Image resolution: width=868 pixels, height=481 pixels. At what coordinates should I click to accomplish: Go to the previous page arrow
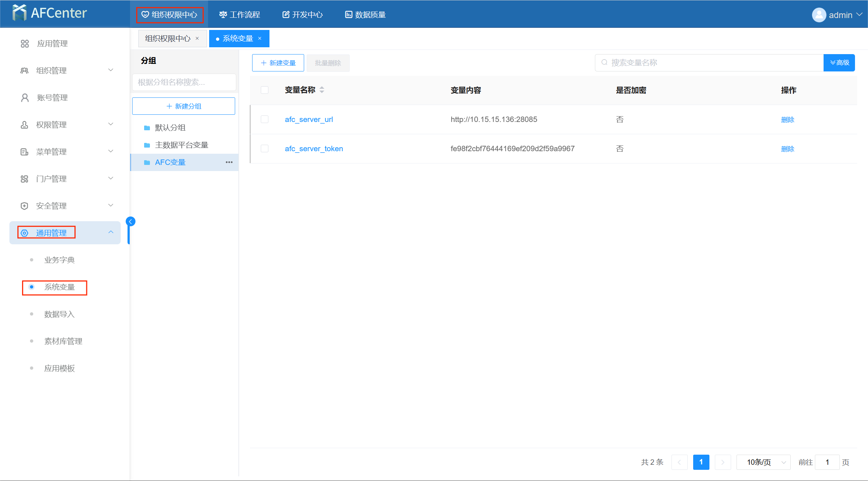[679, 462]
